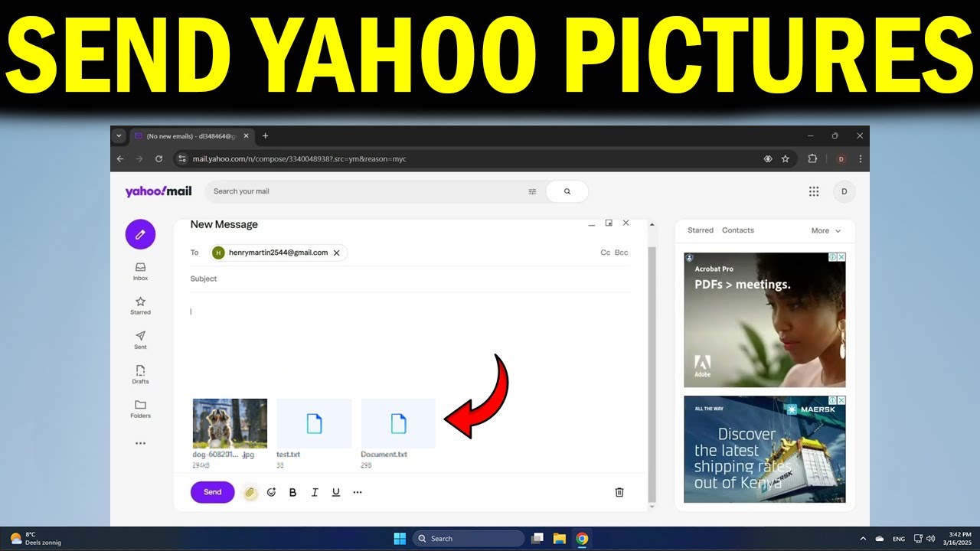Open the Maersk shipping rates ad
The height and width of the screenshot is (551, 980).
click(765, 449)
